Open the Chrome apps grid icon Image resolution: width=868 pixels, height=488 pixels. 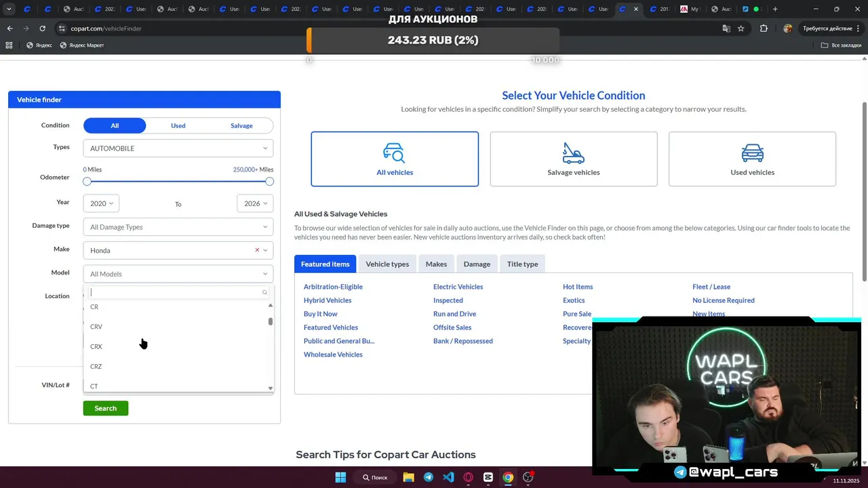point(9,45)
